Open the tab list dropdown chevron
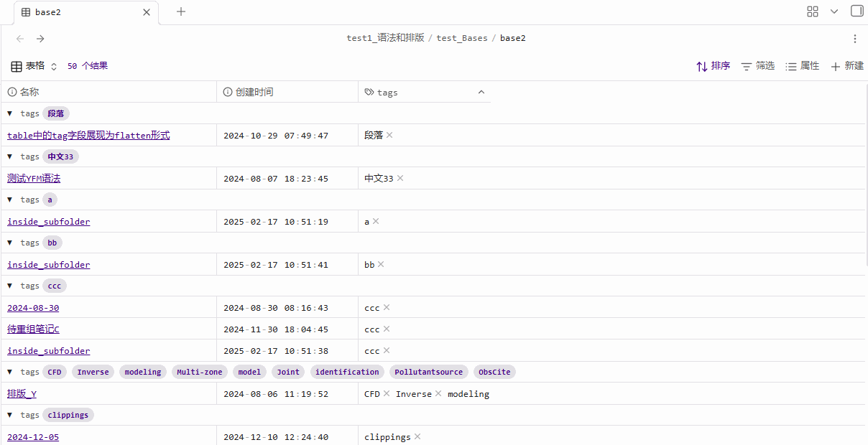Screen dimensions: 868x445 coord(834,11)
